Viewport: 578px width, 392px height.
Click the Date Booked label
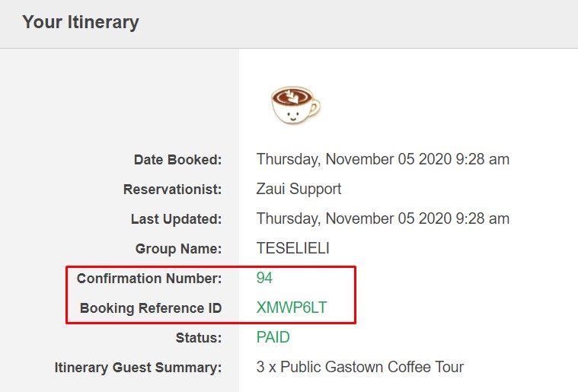point(177,160)
